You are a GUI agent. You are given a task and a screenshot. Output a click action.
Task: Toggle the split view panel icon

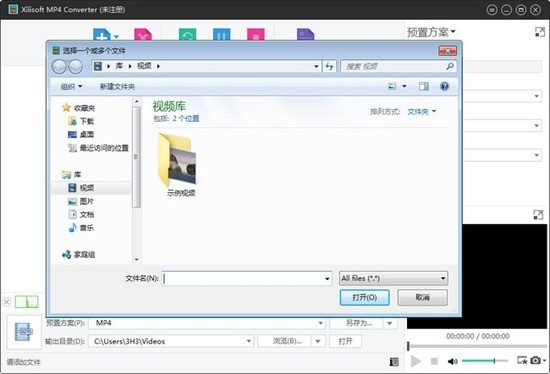coord(27,302)
